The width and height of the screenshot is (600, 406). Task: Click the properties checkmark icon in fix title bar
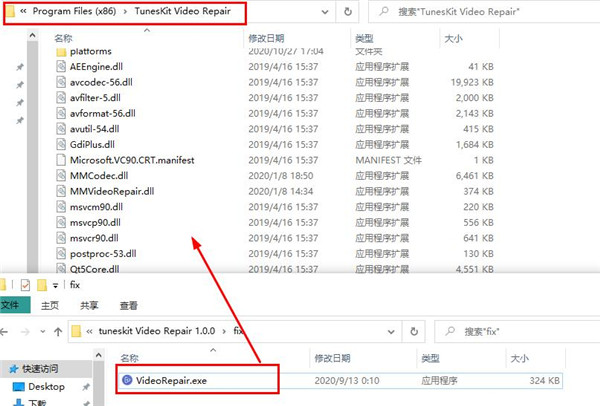[25, 285]
